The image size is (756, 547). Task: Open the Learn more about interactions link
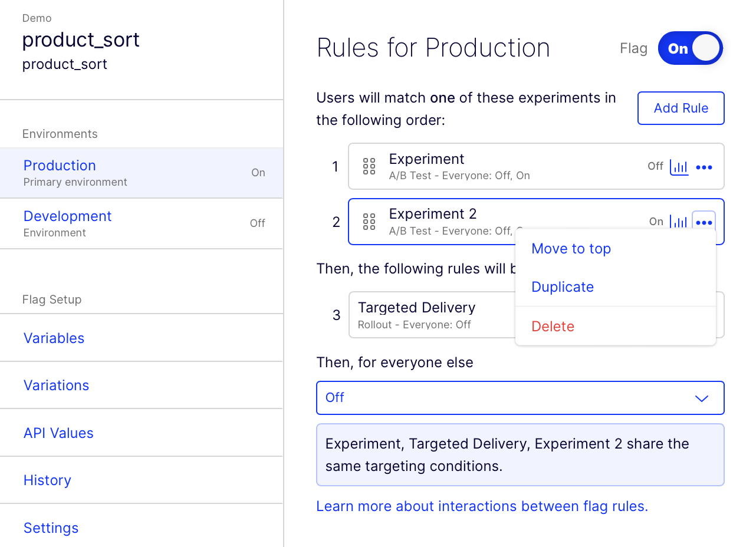pos(482,506)
